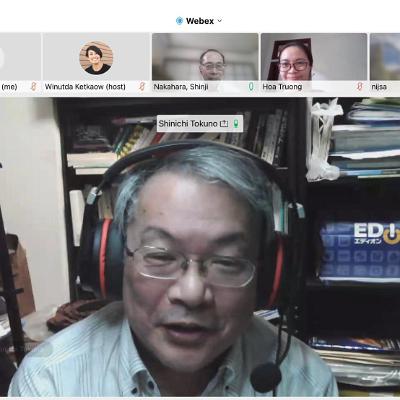Click muted mic icon beside Hoa Truong
This screenshot has height=400, width=400.
point(359,87)
